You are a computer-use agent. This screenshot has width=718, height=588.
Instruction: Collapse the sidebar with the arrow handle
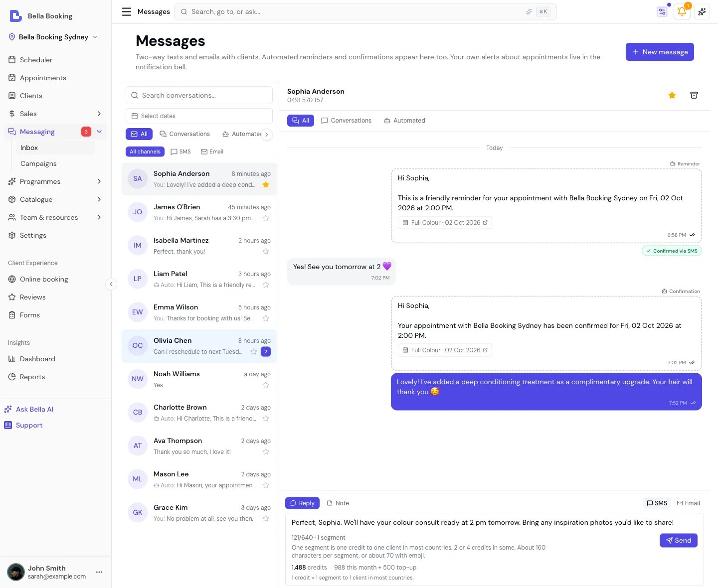pyautogui.click(x=111, y=284)
